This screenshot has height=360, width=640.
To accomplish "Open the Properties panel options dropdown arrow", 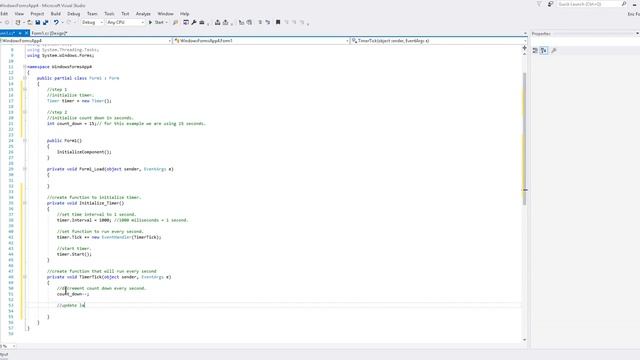I will click(637, 33).
